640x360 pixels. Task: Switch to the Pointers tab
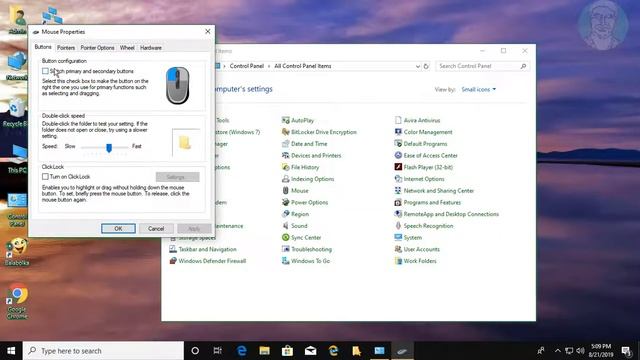coord(66,48)
